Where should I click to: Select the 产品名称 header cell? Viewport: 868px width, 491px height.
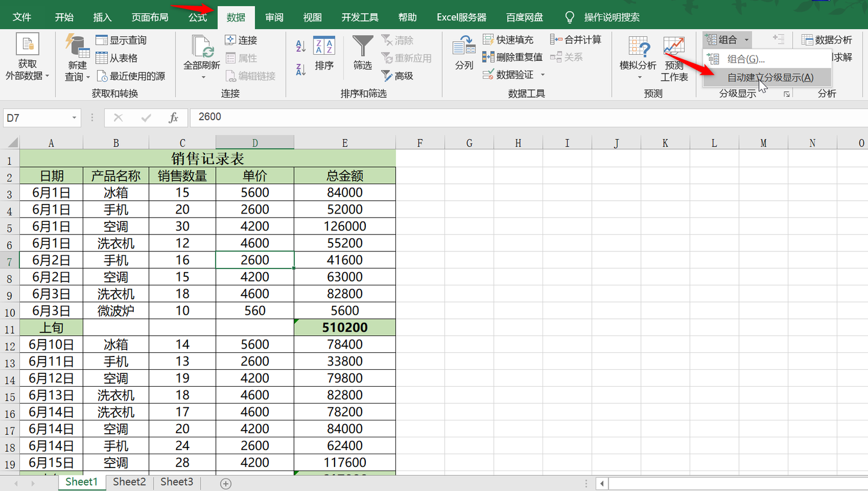click(x=116, y=176)
